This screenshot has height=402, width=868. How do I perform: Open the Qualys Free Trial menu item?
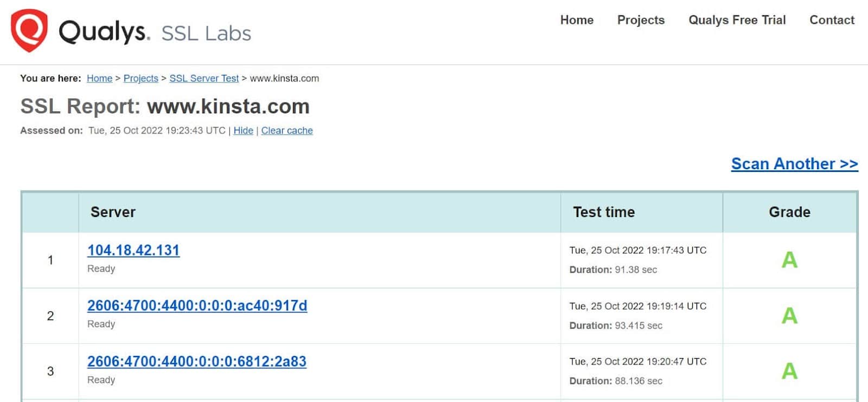point(737,20)
